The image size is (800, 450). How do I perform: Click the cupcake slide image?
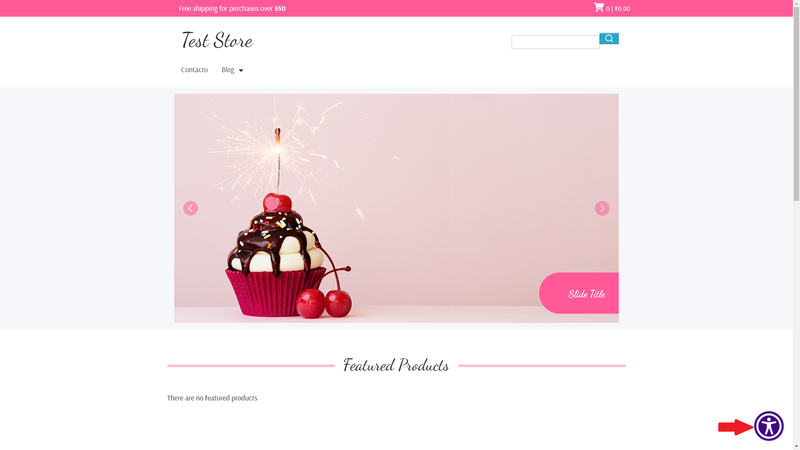[396, 208]
